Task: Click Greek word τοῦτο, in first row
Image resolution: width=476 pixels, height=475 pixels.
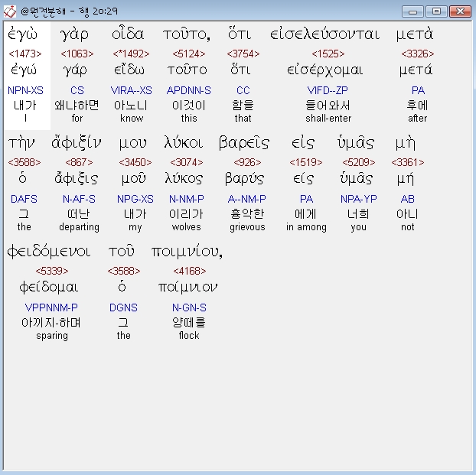Action: [x=187, y=34]
